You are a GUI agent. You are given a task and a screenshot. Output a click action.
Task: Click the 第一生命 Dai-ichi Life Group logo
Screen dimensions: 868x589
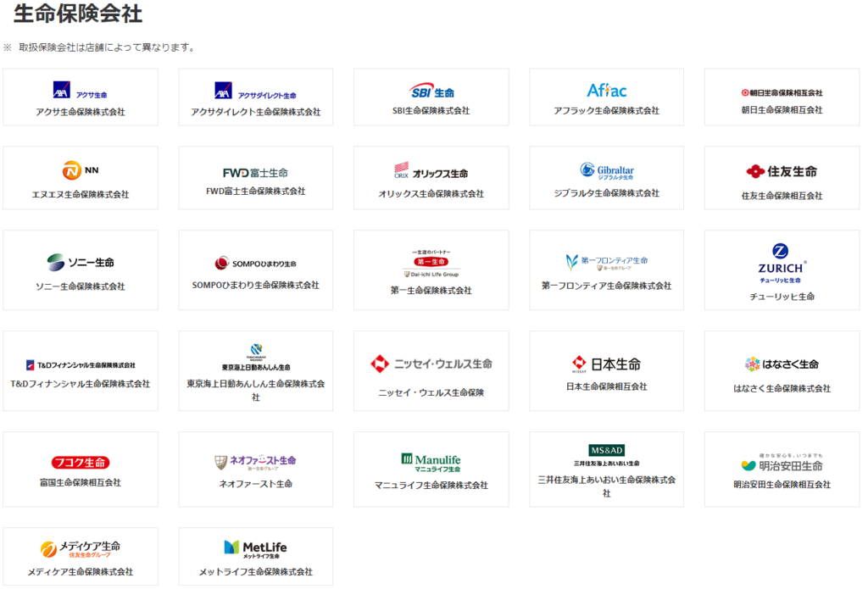point(431,264)
